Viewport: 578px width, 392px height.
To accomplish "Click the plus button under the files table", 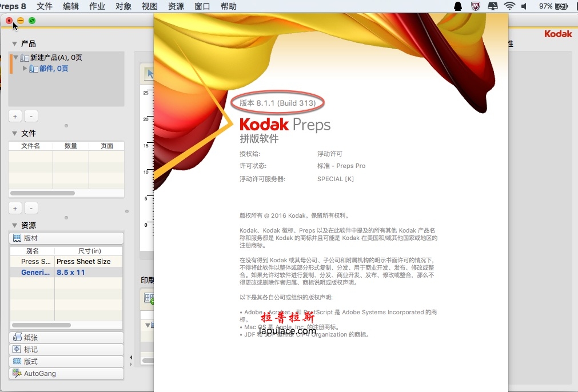I will click(x=15, y=209).
